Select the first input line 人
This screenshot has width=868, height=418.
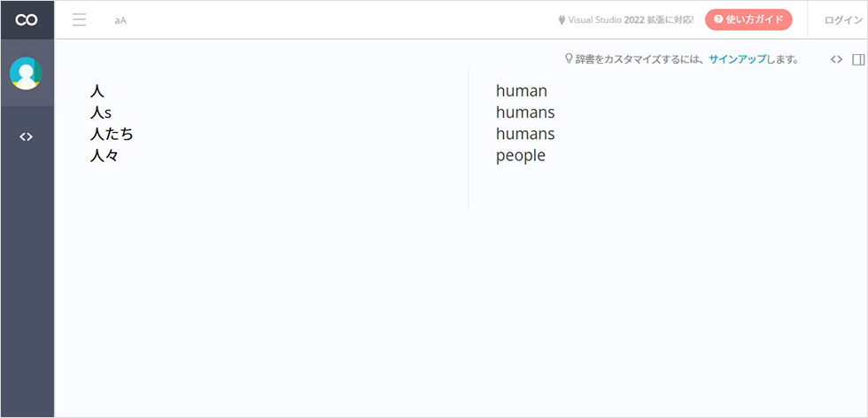tap(97, 91)
